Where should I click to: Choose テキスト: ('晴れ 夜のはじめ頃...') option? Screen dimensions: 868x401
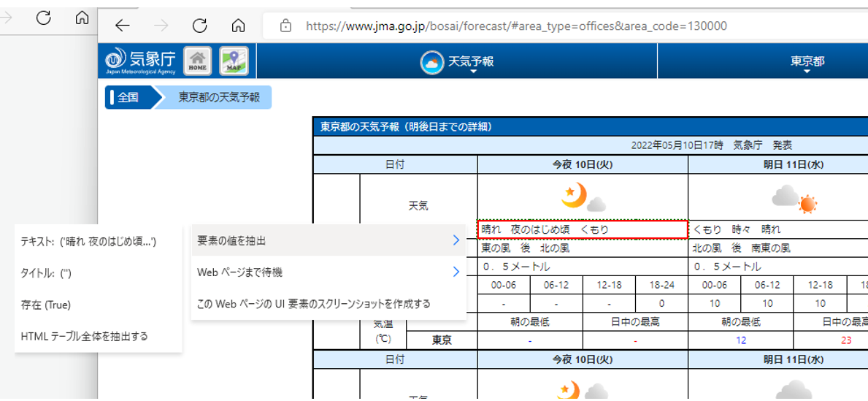[99, 242]
